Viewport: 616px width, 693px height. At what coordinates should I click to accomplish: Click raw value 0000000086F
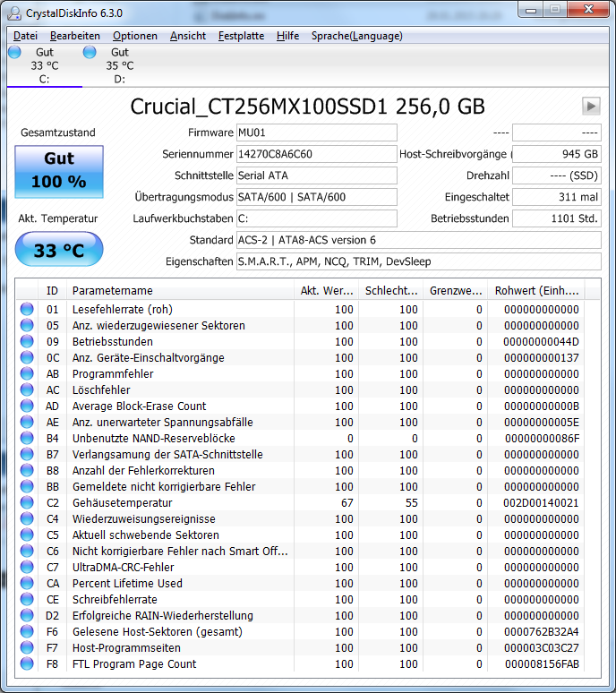pyautogui.click(x=542, y=438)
